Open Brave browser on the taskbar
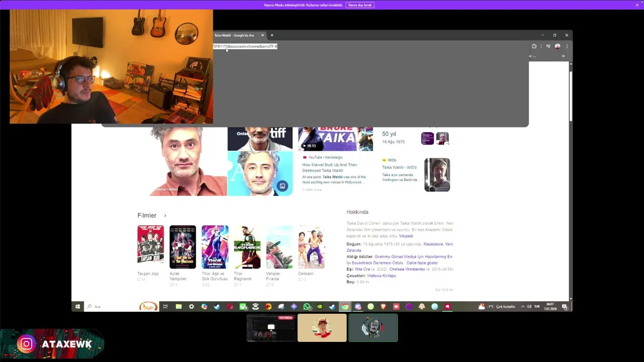Image resolution: width=644 pixels, height=362 pixels. [383, 307]
